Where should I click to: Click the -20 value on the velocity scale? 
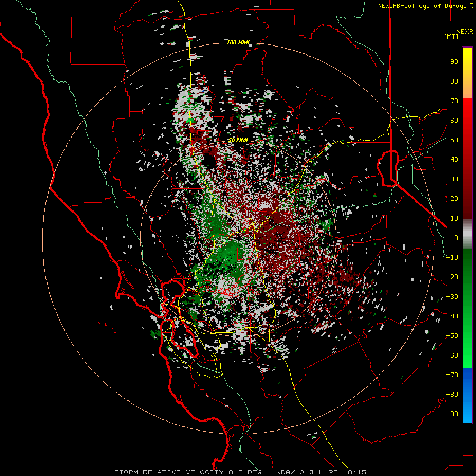coord(452,277)
